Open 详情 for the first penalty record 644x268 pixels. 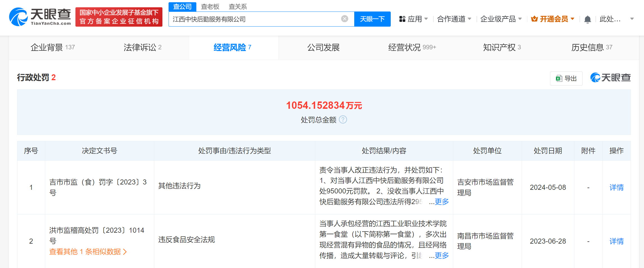(x=616, y=187)
